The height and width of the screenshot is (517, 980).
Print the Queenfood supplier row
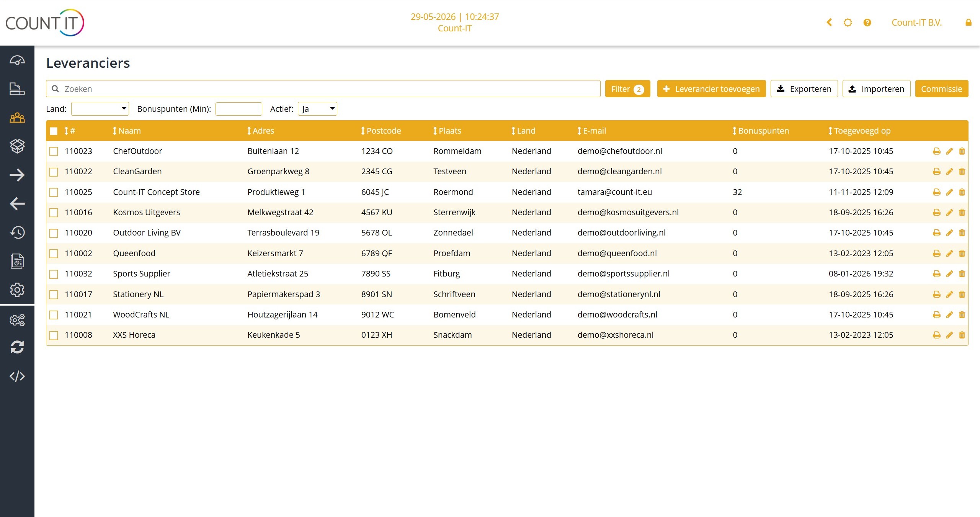point(937,254)
